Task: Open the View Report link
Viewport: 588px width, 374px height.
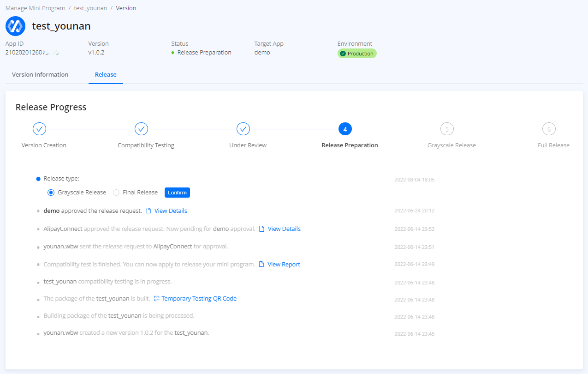Action: [x=284, y=265]
